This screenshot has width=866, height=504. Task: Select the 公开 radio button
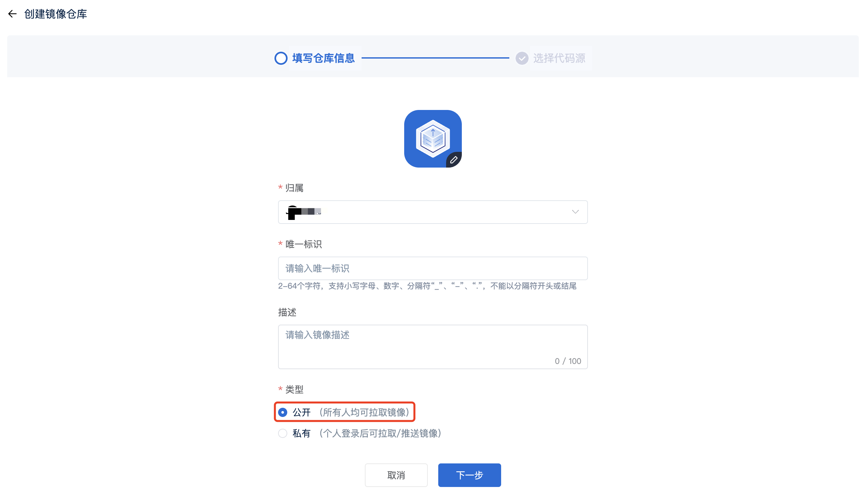click(x=282, y=412)
